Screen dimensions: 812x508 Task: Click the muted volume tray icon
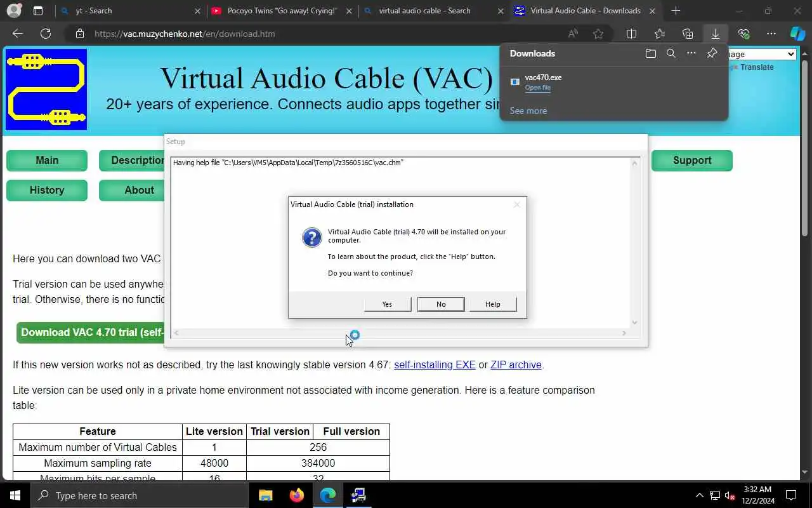click(730, 495)
